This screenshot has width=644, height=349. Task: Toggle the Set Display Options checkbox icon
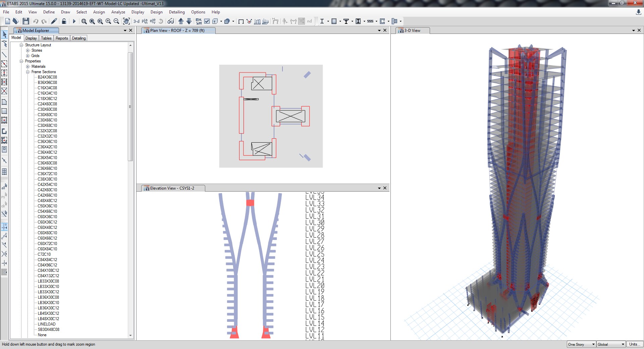[207, 21]
